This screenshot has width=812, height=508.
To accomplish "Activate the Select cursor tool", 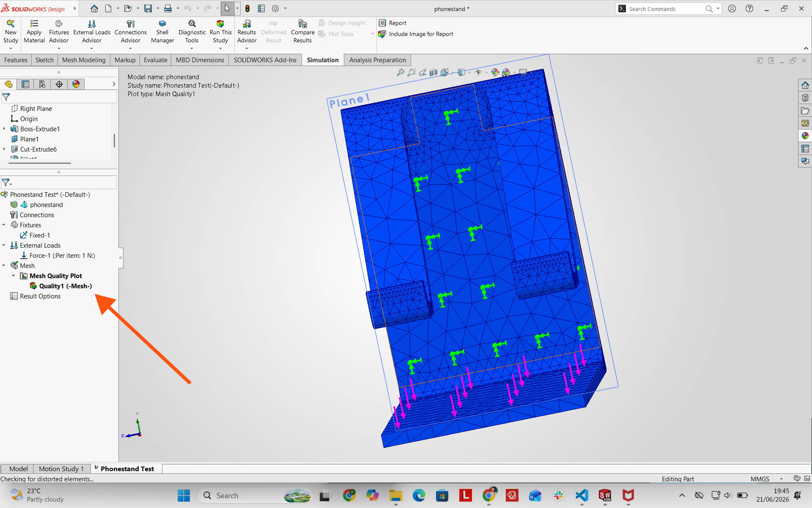I will click(228, 8).
